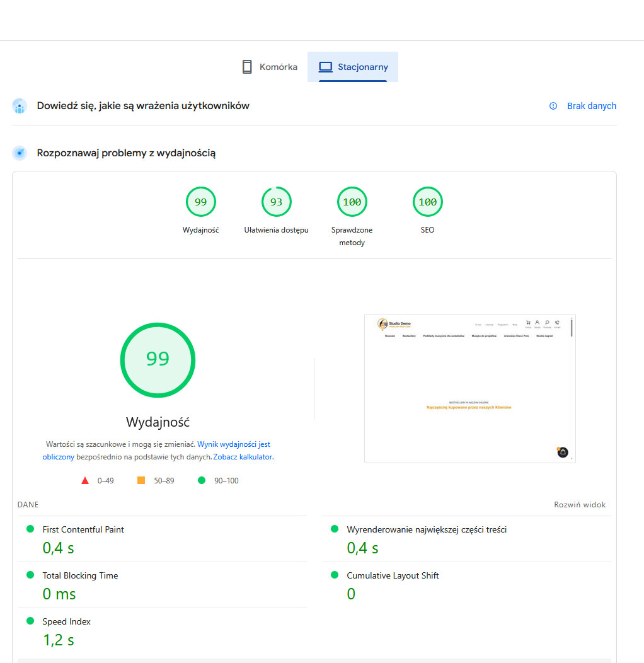Click the 99 Wydajność score circle
644x663 pixels.
pos(158,360)
